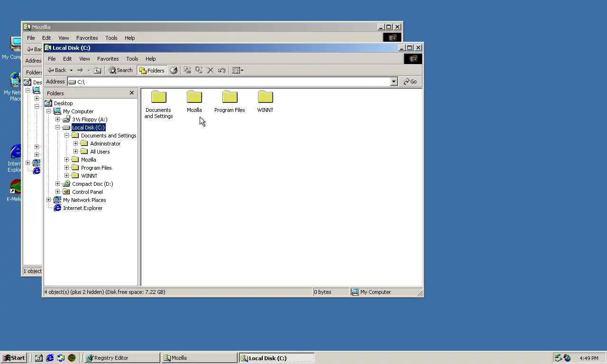The image size is (607, 364).
Task: Open Tools menu in Local Disk window
Action: [x=132, y=59]
